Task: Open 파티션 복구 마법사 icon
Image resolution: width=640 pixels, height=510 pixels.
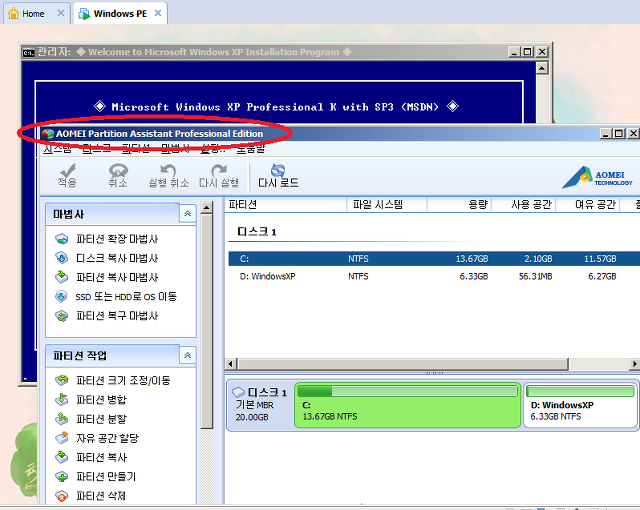Action: 62,316
